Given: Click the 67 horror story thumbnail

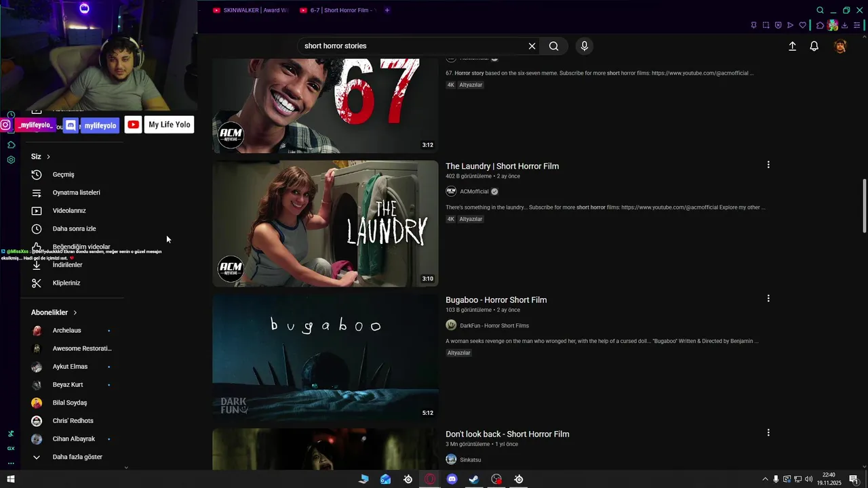Looking at the screenshot, I should (x=325, y=106).
